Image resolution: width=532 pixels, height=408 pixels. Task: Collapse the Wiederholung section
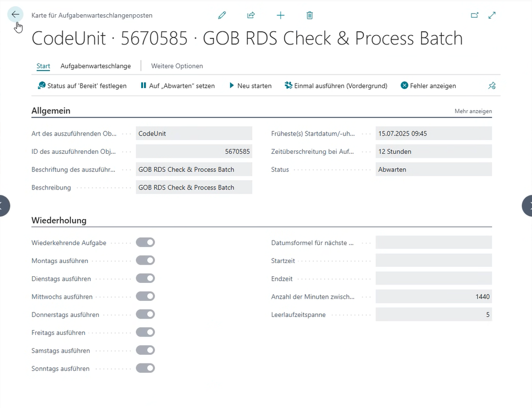pos(59,221)
